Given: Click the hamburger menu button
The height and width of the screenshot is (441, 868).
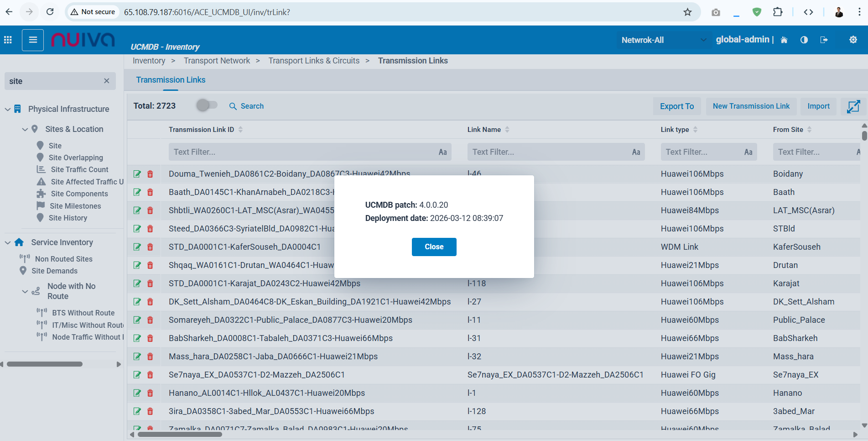Looking at the screenshot, I should click(33, 40).
